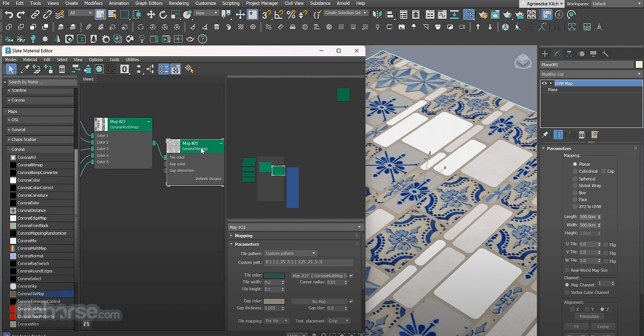Activate the Select and Link tool
Viewport: 644px width, 336px height.
coord(35,15)
